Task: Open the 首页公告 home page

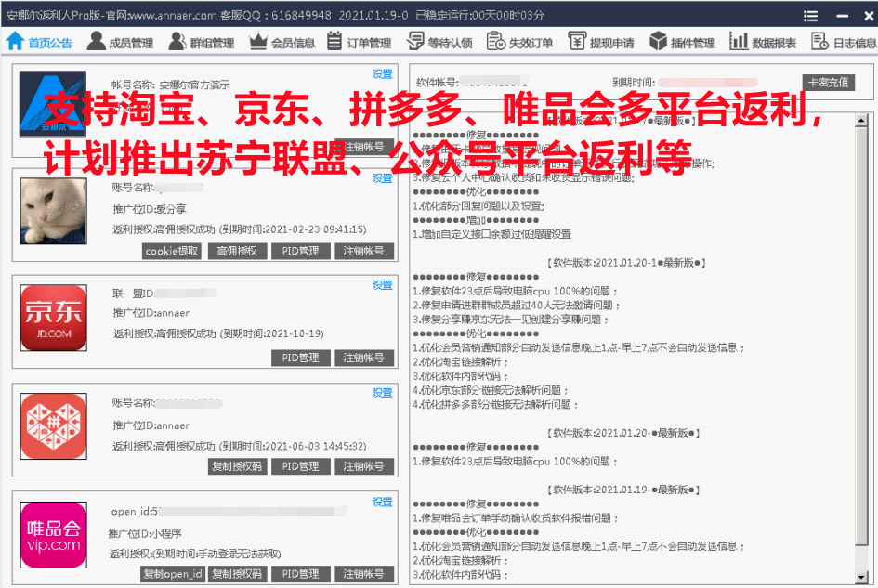Action: coord(39,42)
